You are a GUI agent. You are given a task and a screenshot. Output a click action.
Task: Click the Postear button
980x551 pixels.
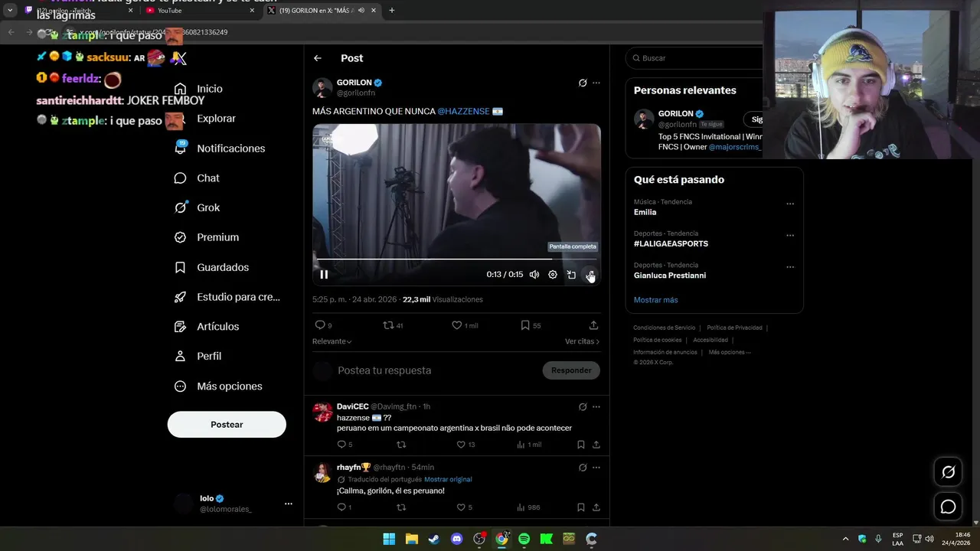coord(227,425)
